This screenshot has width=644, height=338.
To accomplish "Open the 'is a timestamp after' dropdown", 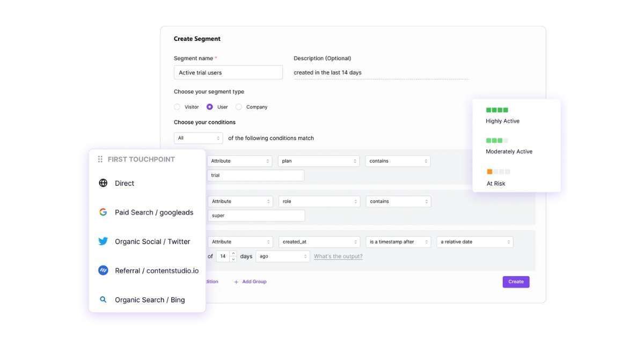I will tap(398, 242).
